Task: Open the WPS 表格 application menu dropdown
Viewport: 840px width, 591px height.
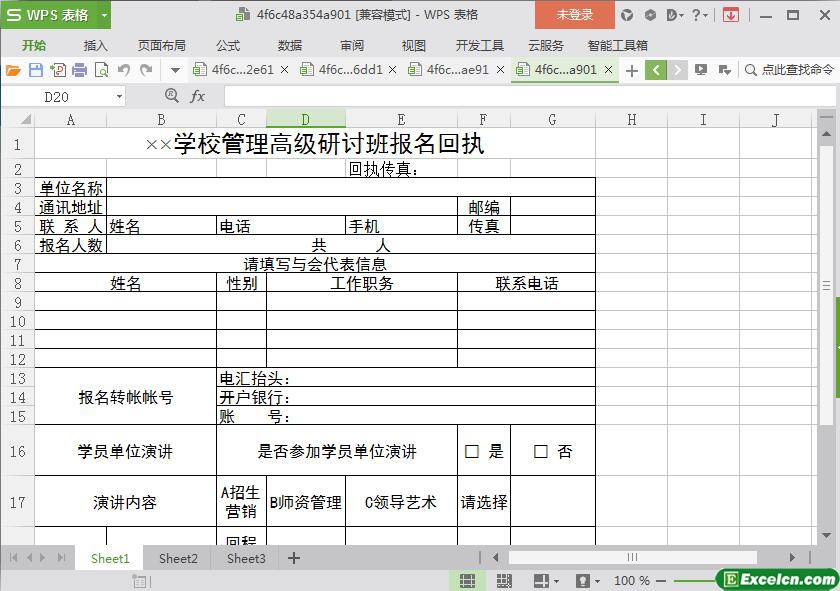Action: tap(104, 15)
